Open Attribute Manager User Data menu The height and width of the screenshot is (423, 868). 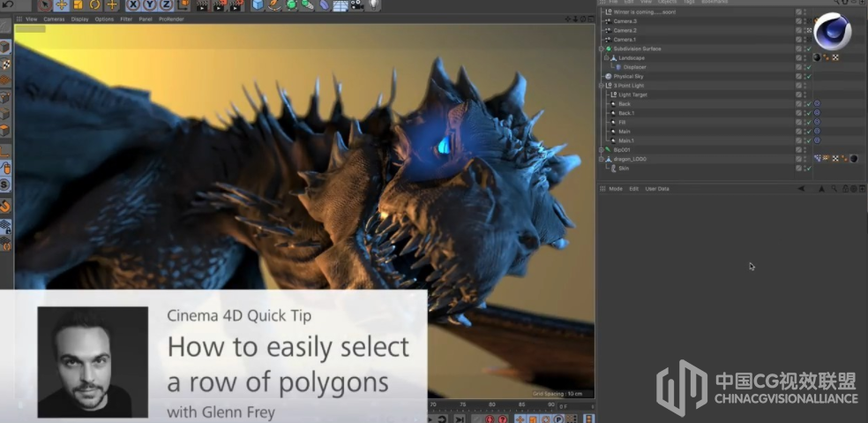coord(657,189)
